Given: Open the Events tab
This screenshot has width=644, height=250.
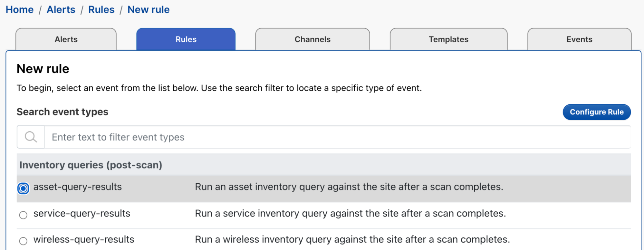Looking at the screenshot, I should (579, 39).
